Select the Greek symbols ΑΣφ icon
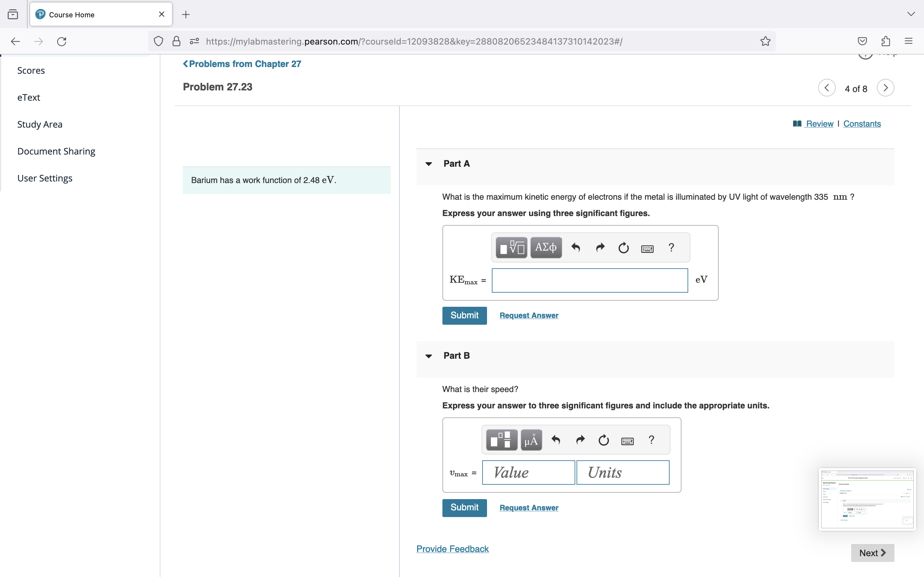Viewport: 924px width, 577px height. click(x=546, y=247)
